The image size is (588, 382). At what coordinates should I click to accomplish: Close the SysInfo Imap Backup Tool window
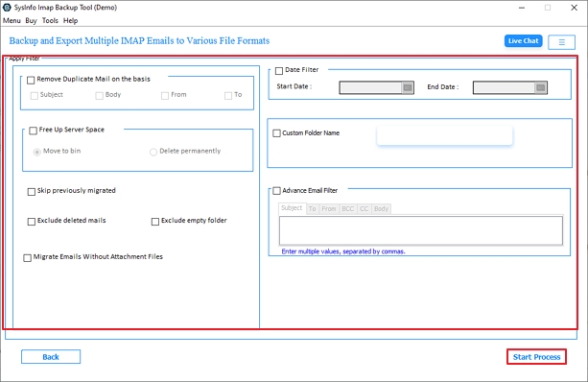[575, 8]
